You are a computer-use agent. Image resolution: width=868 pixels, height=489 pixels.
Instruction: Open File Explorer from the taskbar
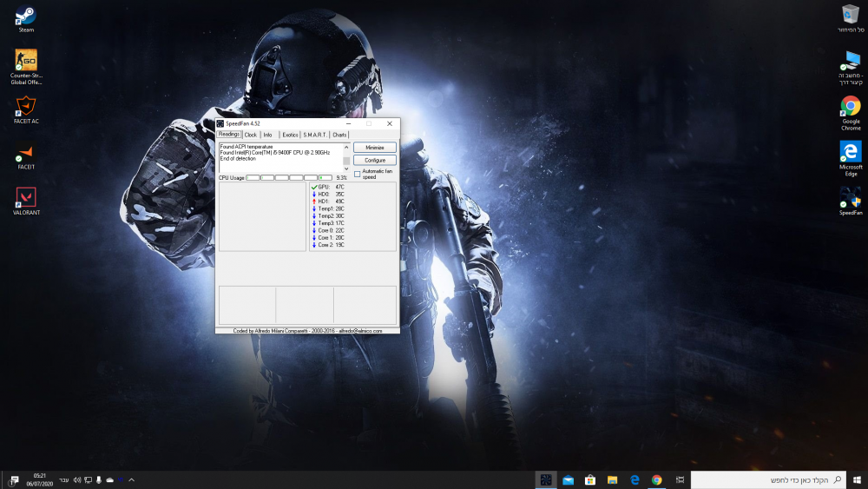pos(612,479)
